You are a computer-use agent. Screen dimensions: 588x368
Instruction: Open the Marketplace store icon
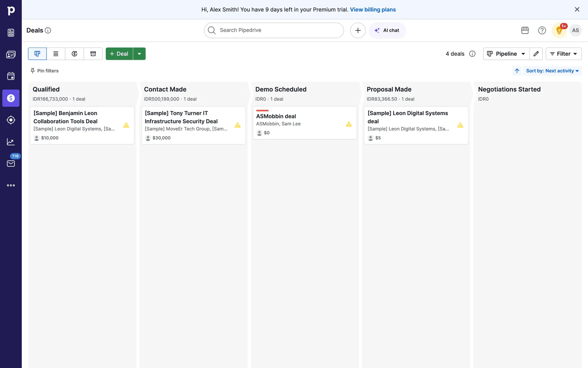pos(525,30)
